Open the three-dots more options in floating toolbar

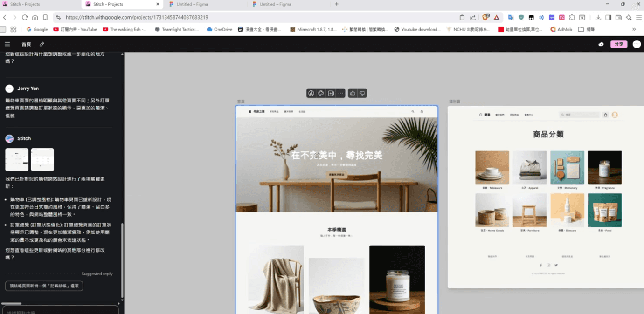pyautogui.click(x=340, y=93)
